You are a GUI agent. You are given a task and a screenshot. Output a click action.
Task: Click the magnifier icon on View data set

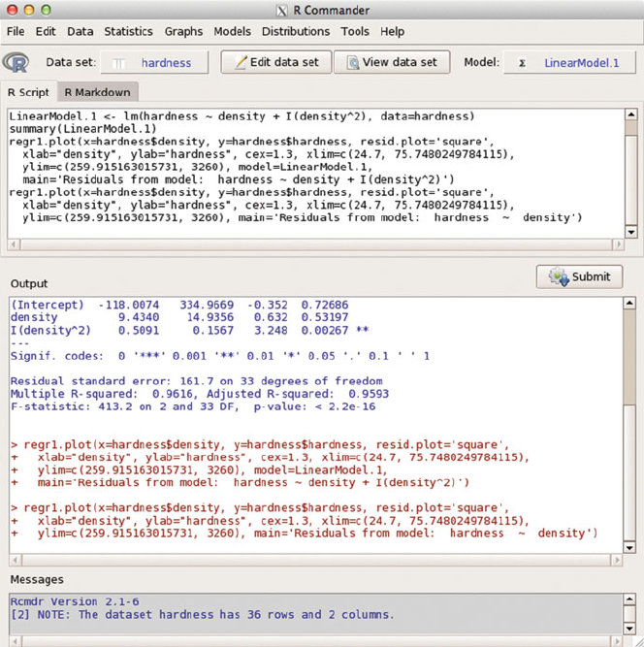pyautogui.click(x=353, y=63)
